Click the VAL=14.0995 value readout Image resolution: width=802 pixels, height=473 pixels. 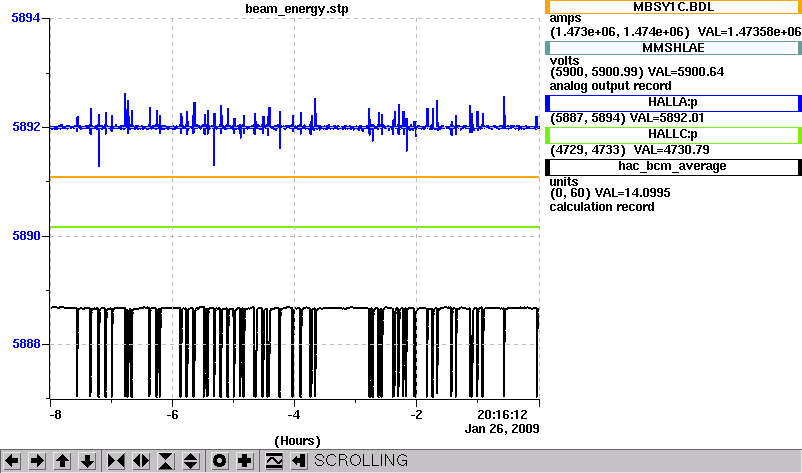pyautogui.click(x=633, y=193)
